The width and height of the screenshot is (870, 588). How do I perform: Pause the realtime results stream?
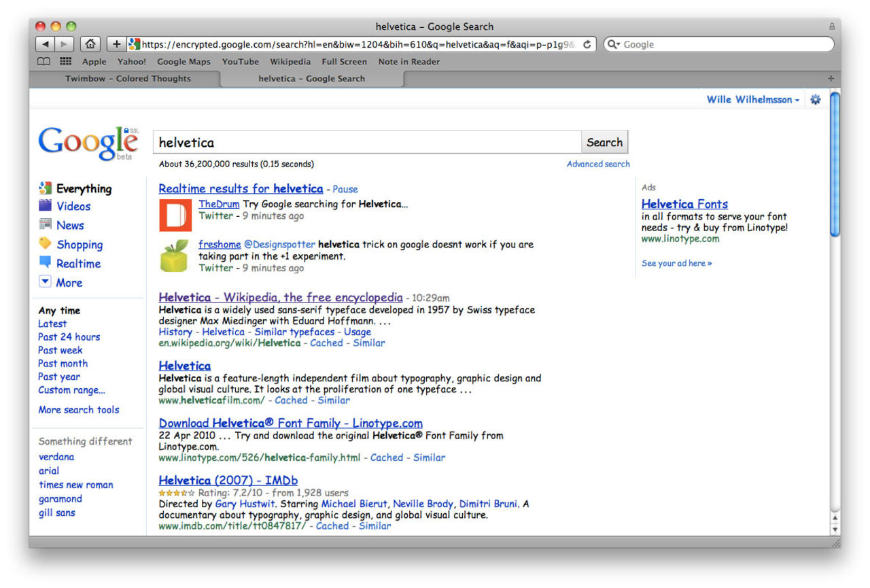[345, 190]
